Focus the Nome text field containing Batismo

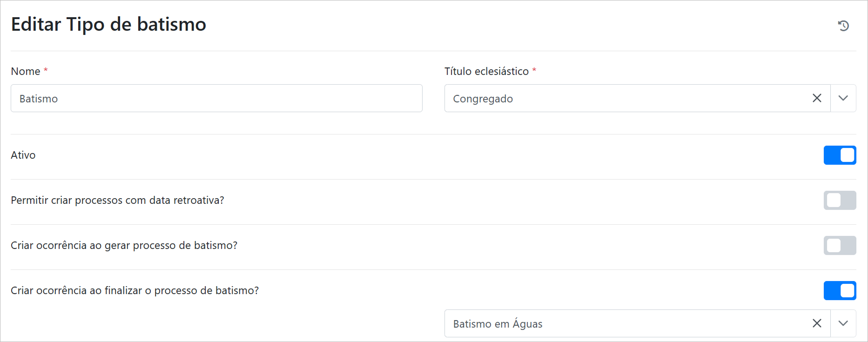(x=216, y=98)
